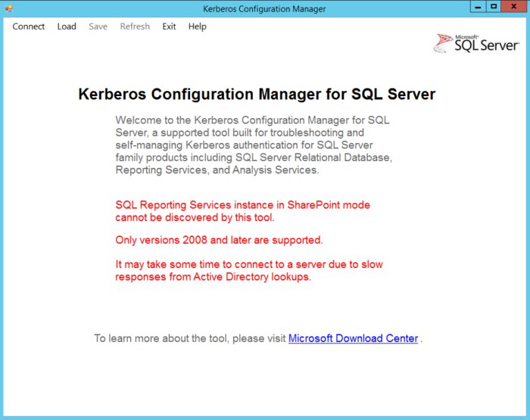This screenshot has width=530, height=420.
Task: Choose Exit from the menu bar
Action: [x=169, y=26]
